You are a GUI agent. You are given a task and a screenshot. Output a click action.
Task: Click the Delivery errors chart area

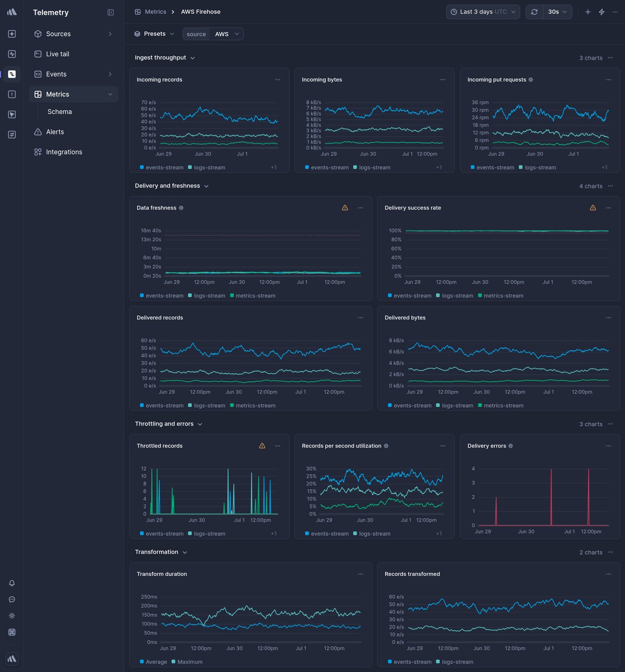[543, 497]
